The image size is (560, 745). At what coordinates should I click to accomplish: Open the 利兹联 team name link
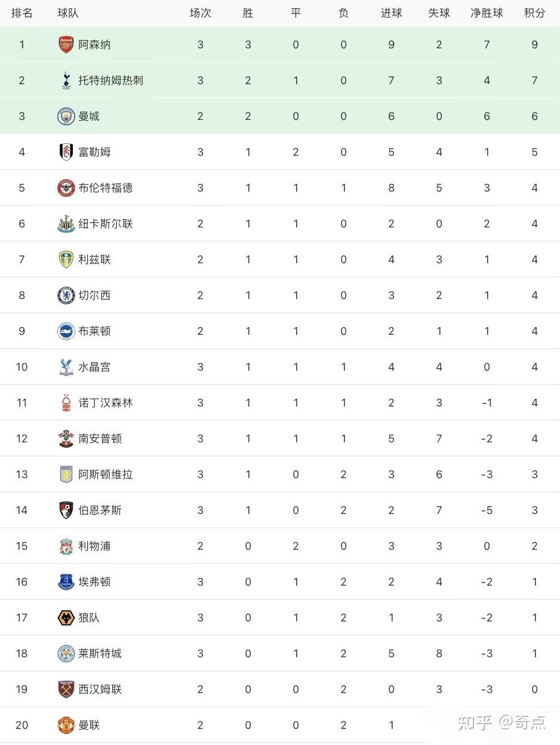point(94,260)
